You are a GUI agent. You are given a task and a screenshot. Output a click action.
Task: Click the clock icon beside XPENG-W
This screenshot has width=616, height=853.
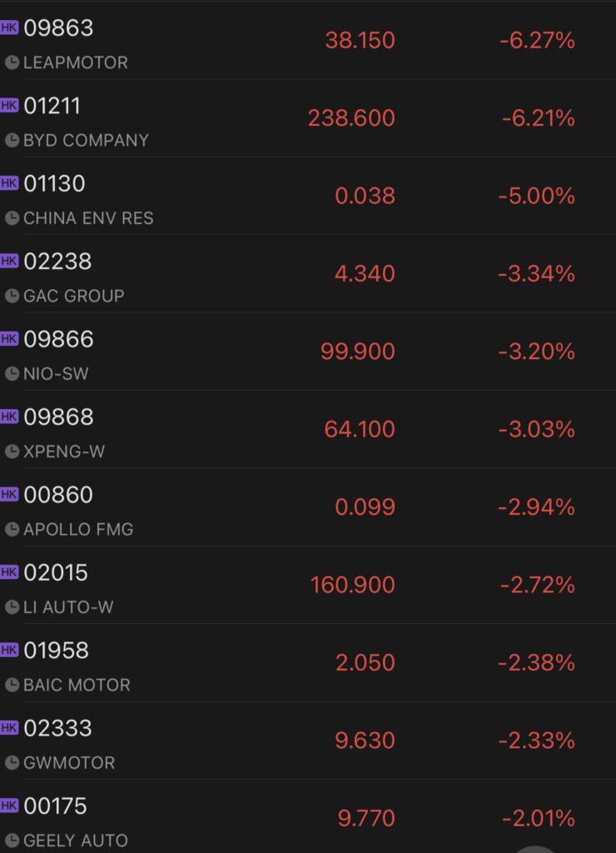click(x=12, y=451)
